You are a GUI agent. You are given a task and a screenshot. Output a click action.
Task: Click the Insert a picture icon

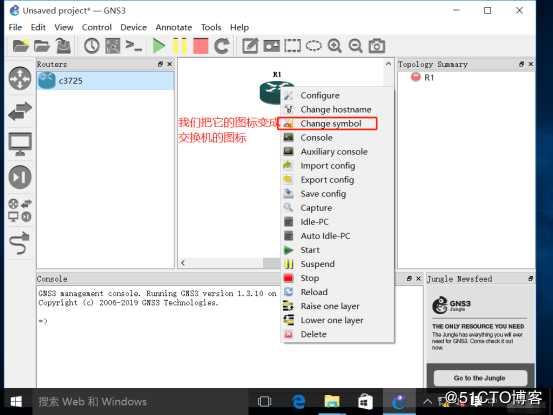tap(272, 46)
